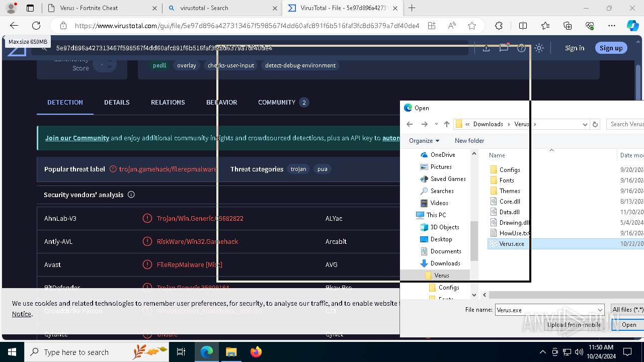
Task: Click info icon beside Security vendors' analysis
Action: pos(131,195)
